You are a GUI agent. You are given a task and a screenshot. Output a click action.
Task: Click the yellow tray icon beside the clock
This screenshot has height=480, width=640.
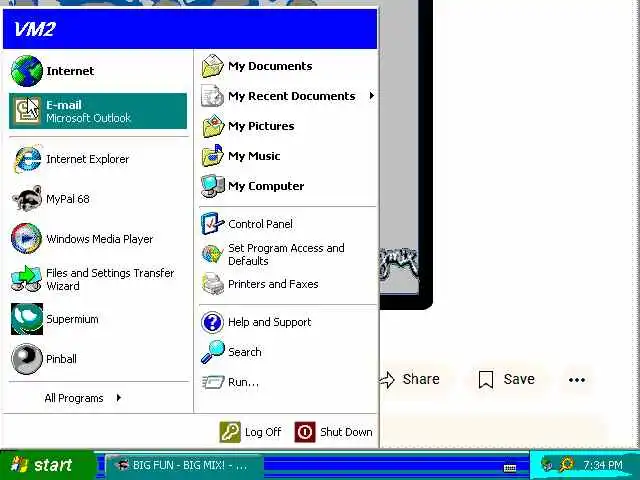pos(567,464)
